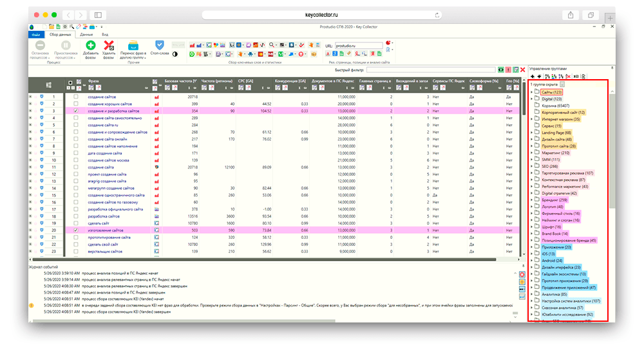The width and height of the screenshot is (644, 354).
Task: Click the red stop icon in event log sidebar
Action: (522, 274)
